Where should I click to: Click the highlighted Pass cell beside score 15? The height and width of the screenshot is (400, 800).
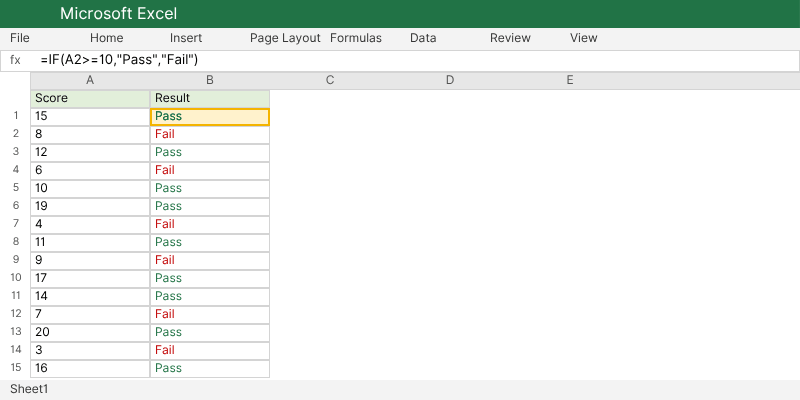[x=210, y=117]
